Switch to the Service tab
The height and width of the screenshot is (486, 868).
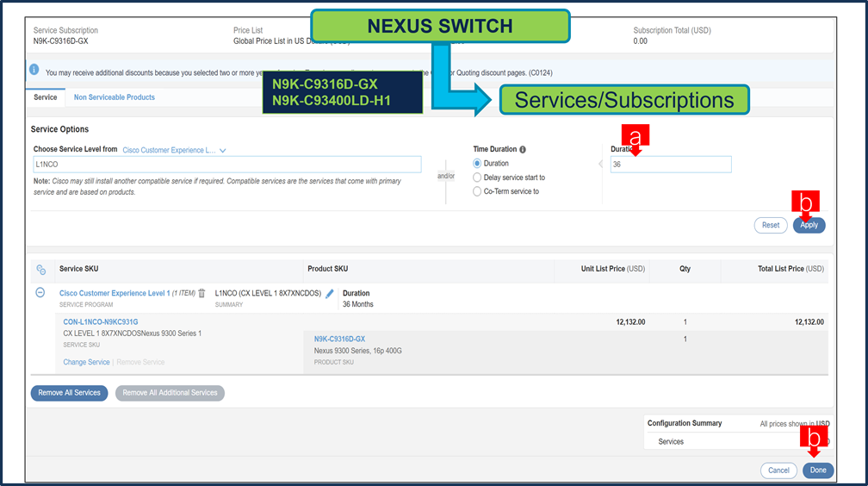tap(46, 97)
